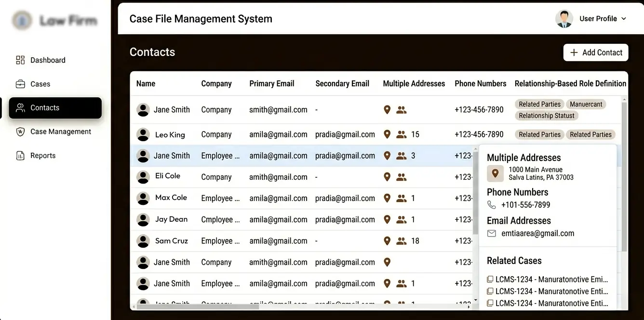
Task: Sort contacts by the Name column header
Action: point(146,83)
